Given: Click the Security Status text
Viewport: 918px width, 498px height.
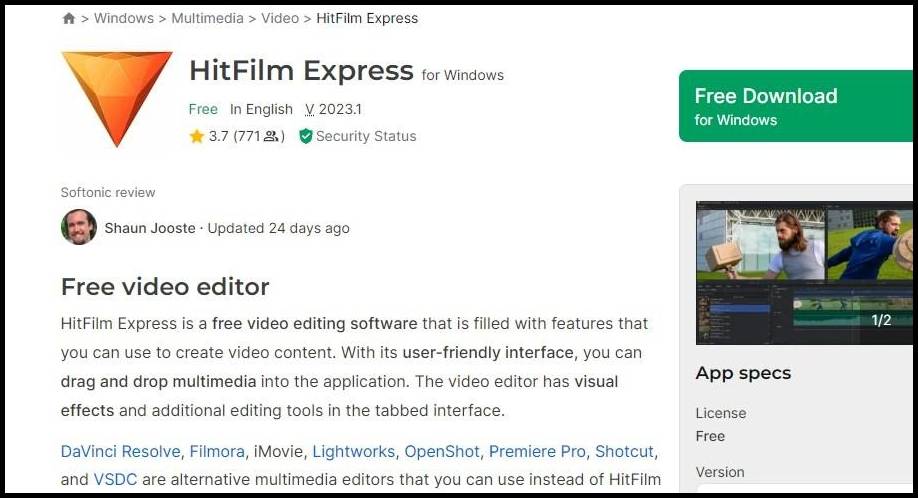Looking at the screenshot, I should 366,137.
